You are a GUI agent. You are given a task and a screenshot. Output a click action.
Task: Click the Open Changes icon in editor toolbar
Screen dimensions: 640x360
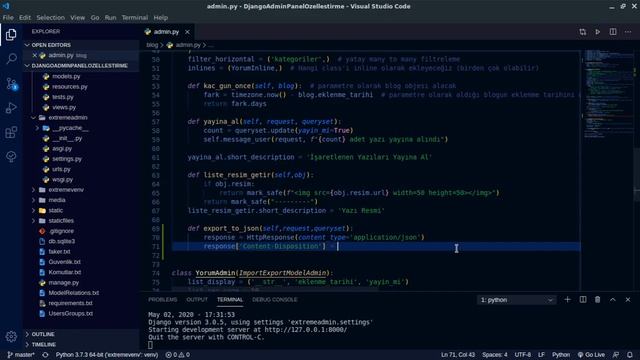582,32
